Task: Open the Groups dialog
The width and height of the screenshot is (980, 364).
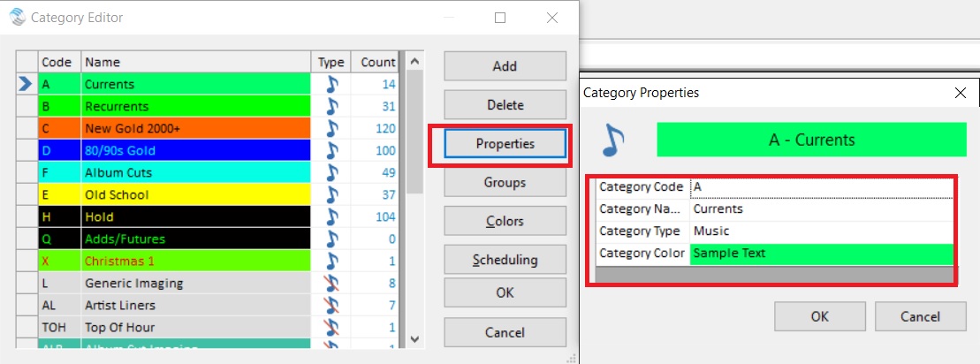Action: click(x=505, y=183)
